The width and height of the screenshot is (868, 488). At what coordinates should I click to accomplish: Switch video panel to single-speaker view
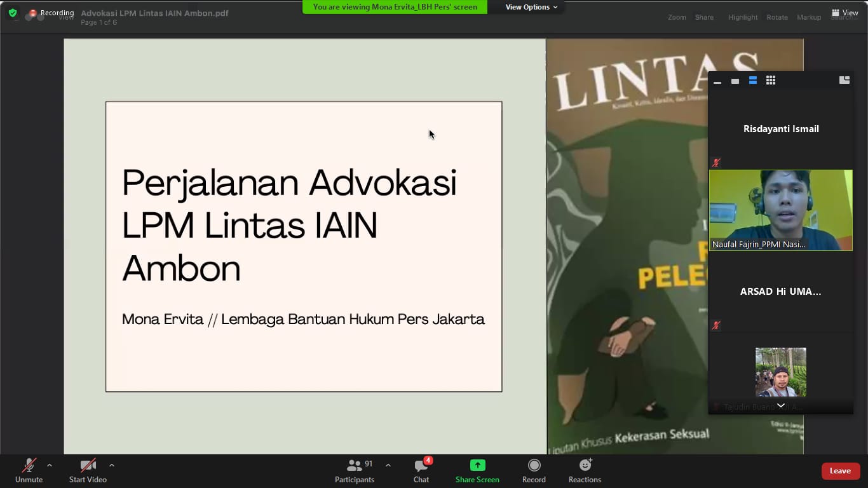point(735,81)
